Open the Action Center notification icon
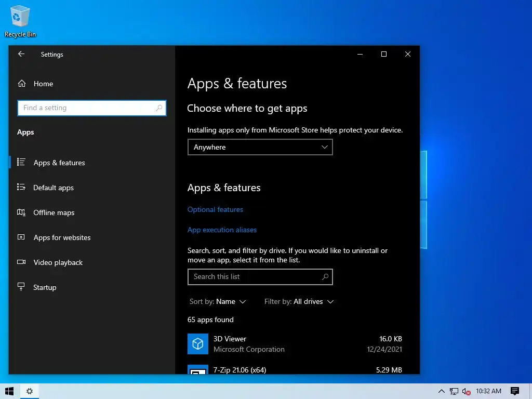532x399 pixels. pyautogui.click(x=515, y=391)
